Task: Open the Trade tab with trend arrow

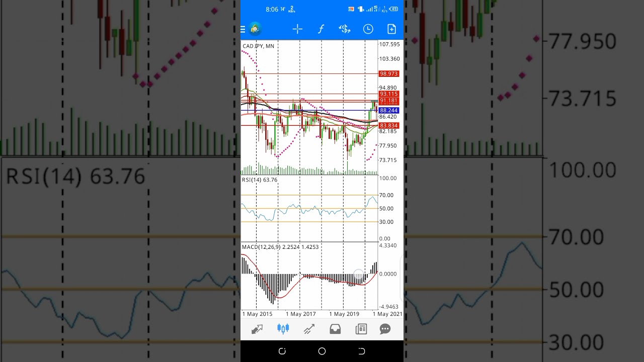Action: click(309, 329)
